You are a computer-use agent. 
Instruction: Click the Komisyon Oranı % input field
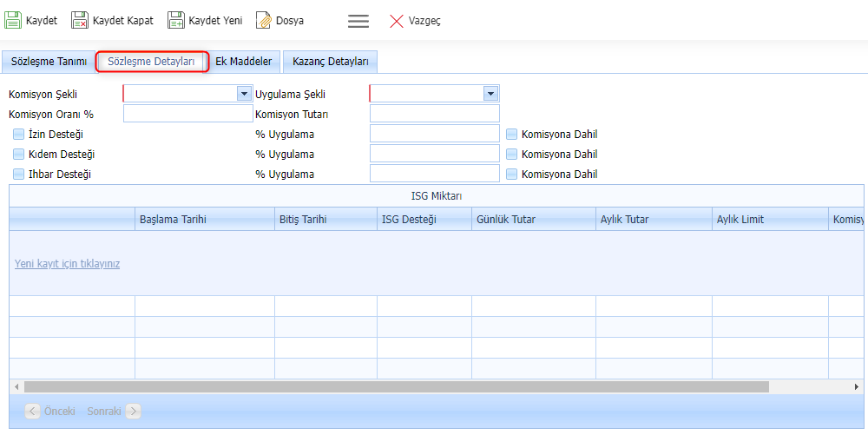click(x=187, y=114)
